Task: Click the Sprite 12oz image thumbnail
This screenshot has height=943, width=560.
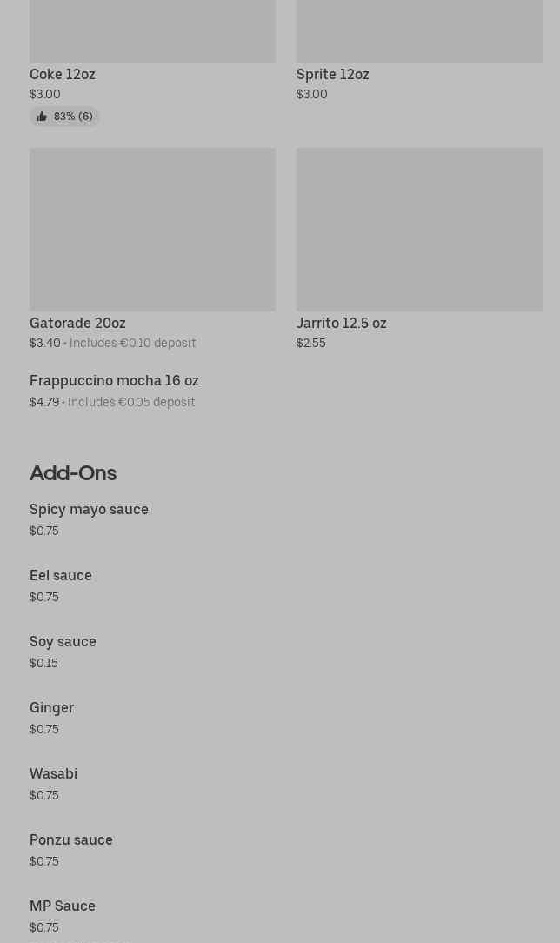Action: pos(419,31)
